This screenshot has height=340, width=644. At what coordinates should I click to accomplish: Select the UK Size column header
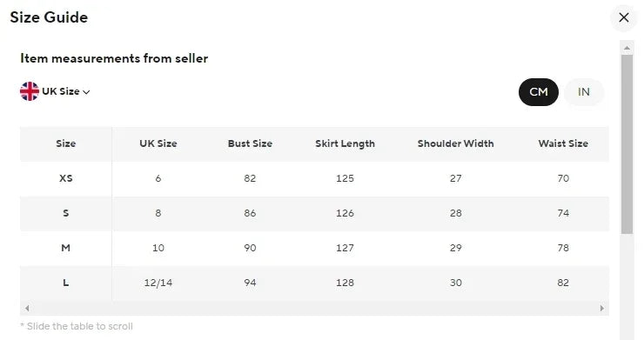pos(158,143)
